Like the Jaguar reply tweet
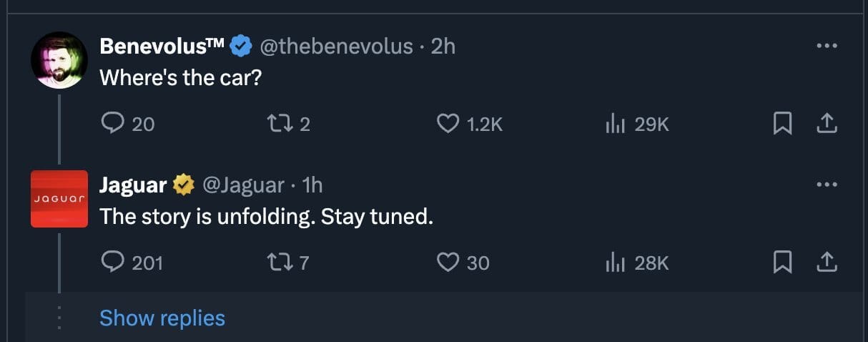 [448, 263]
